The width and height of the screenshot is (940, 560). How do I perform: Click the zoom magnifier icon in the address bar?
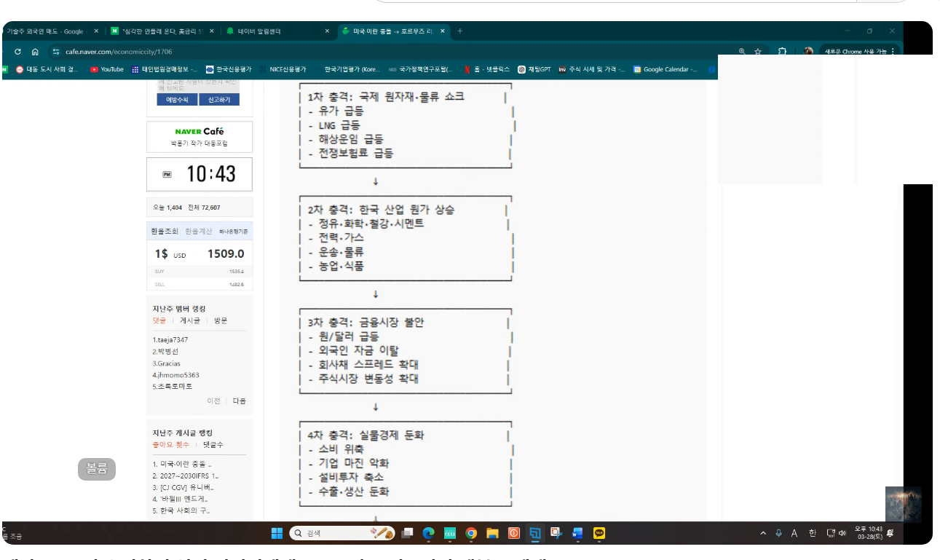click(742, 52)
